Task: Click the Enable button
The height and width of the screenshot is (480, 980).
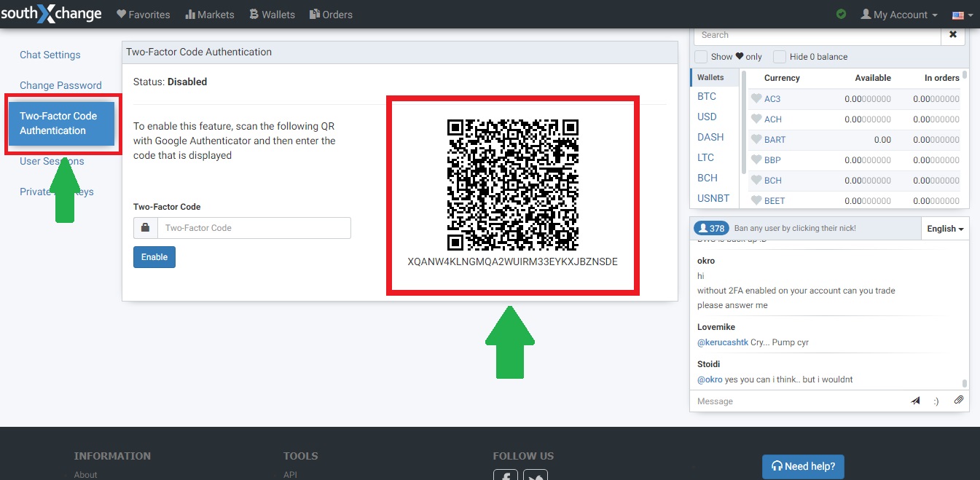Action: [x=154, y=257]
